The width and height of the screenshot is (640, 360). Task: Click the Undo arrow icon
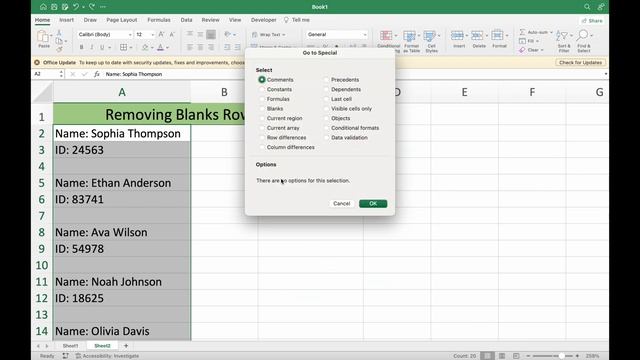pyautogui.click(x=76, y=7)
